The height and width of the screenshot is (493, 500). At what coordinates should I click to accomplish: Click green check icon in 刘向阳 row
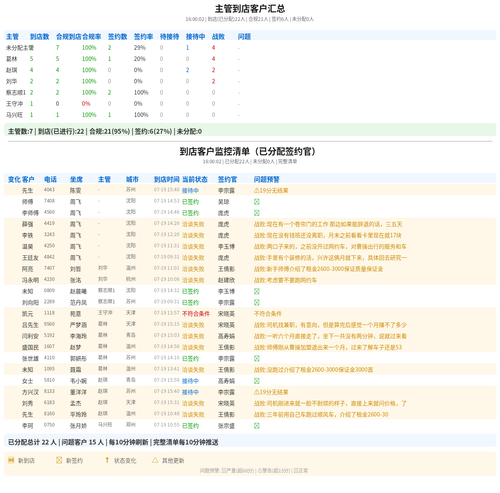257,302
